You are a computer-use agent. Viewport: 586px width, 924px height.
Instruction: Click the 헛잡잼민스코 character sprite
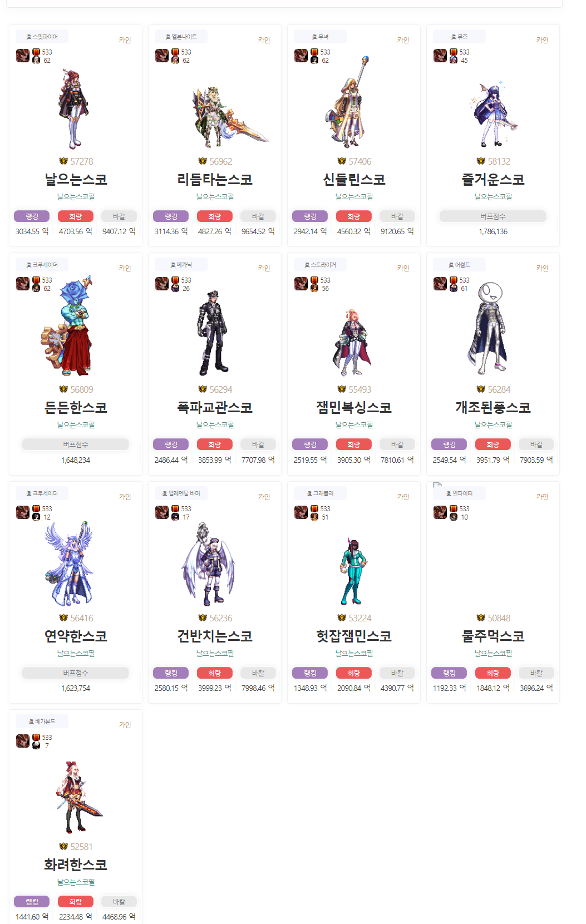353,571
